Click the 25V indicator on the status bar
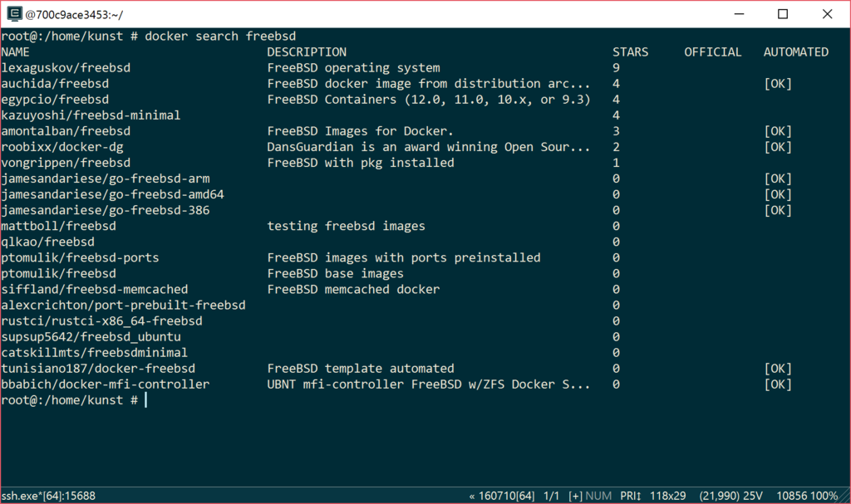 [x=750, y=496]
